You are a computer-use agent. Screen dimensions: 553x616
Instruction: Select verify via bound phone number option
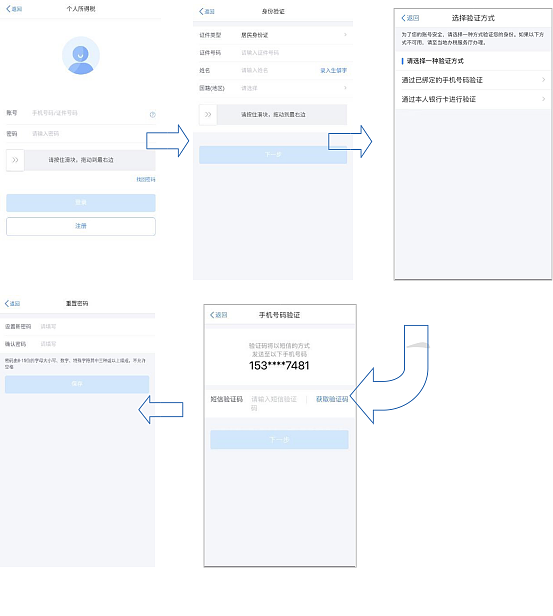point(473,80)
